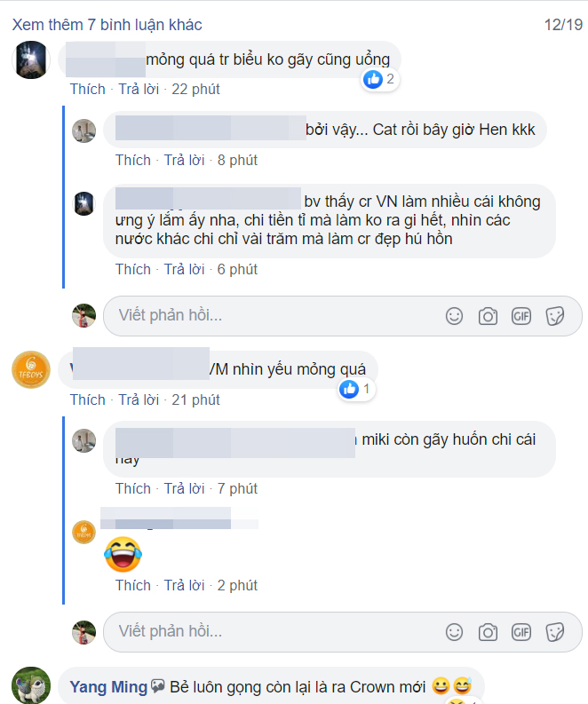Screen dimensions: 588x704
Task: Open emoji picker in the upper reply box
Action: point(454,316)
